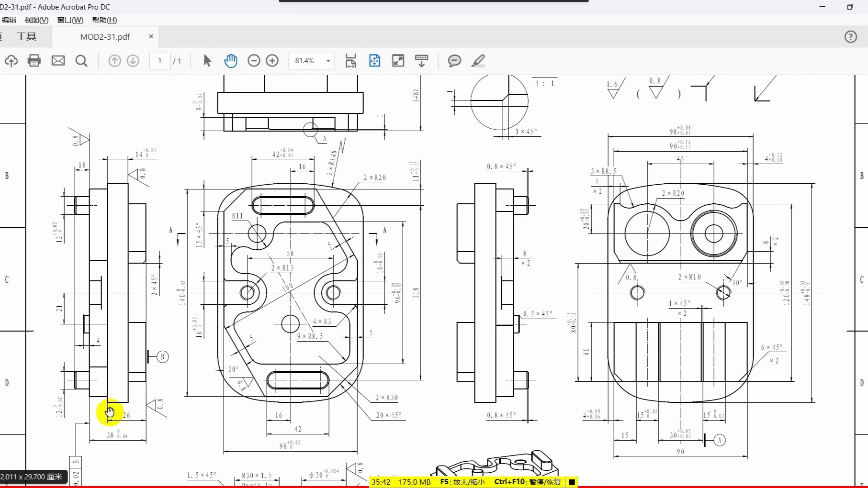Click the cloud upload icon in toolbar

click(11, 61)
